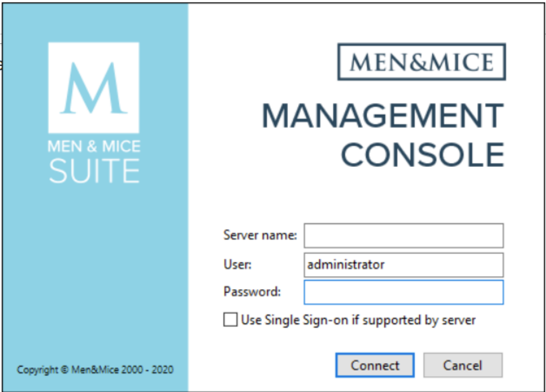Click the CONSOLE heading word
The width and height of the screenshot is (546, 392).
coord(422,154)
